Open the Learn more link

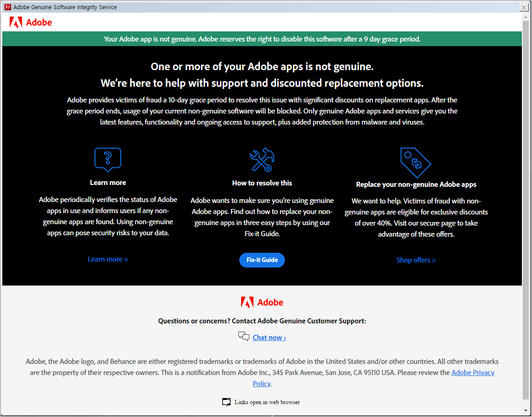pyautogui.click(x=108, y=259)
